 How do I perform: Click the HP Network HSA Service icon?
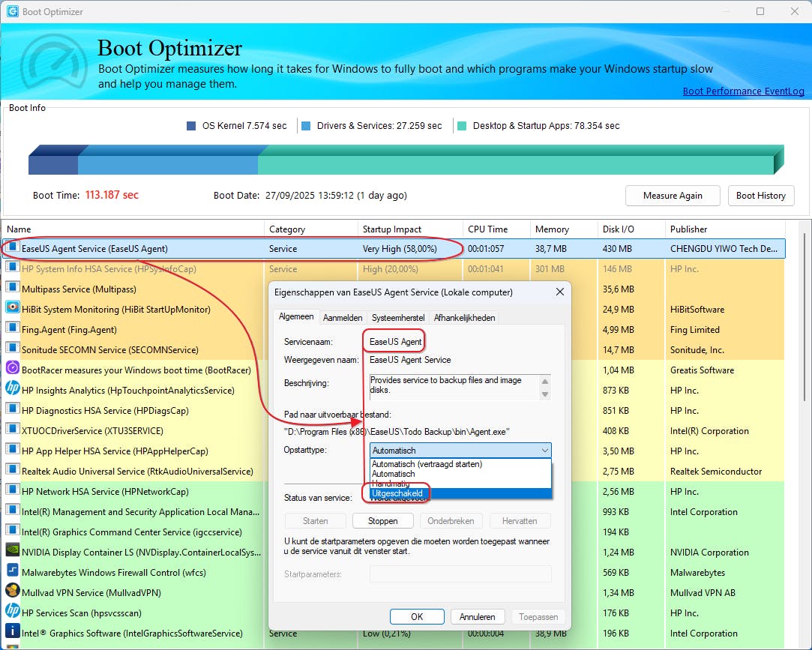13,490
